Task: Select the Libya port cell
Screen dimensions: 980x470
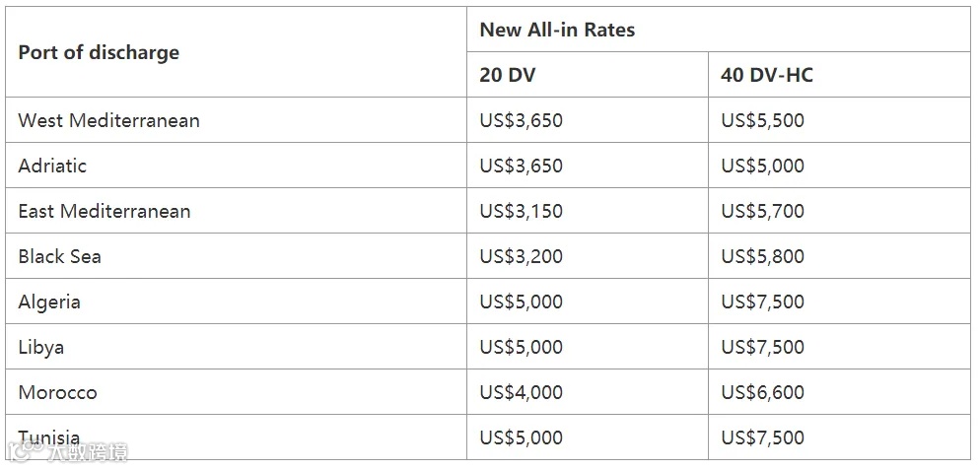Action: pyautogui.click(x=41, y=347)
